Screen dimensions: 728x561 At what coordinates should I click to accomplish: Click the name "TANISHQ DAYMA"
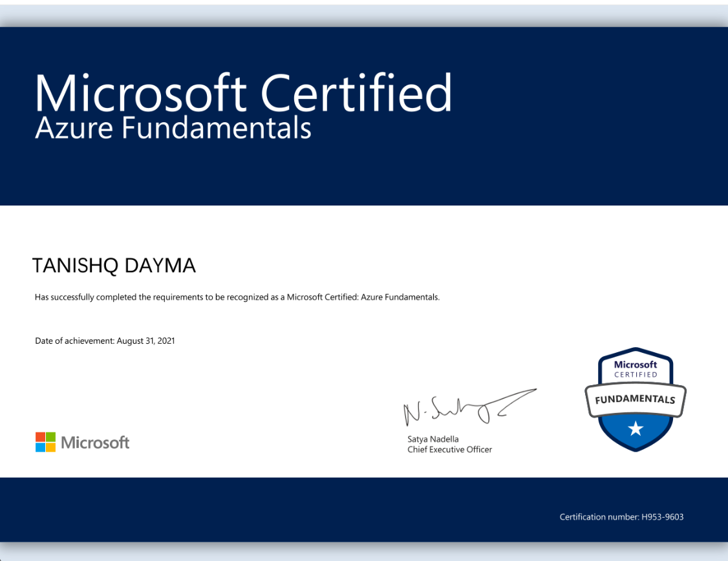[x=114, y=266]
